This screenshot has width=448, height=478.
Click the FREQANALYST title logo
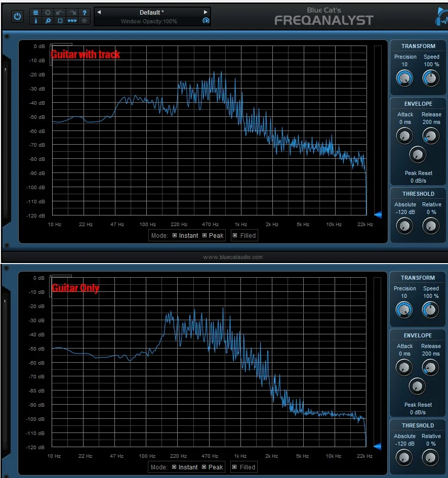point(324,20)
